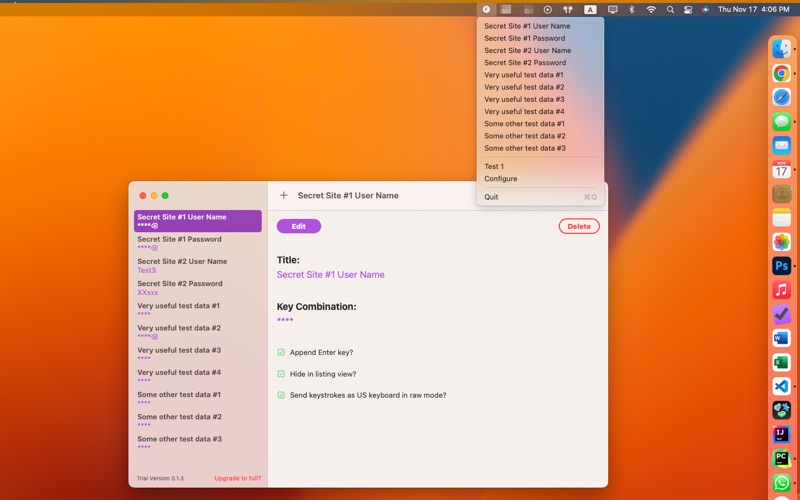Open Photoshop from the dock
The width and height of the screenshot is (800, 500).
[x=781, y=266]
